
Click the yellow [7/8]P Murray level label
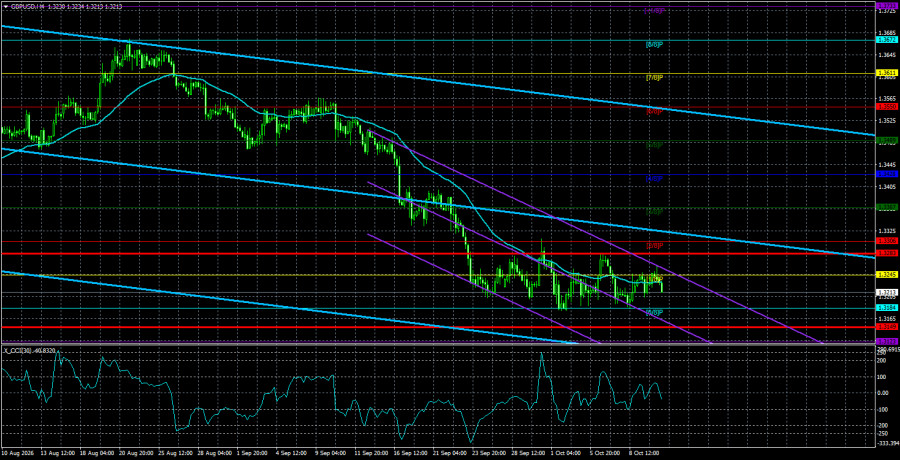(x=655, y=77)
